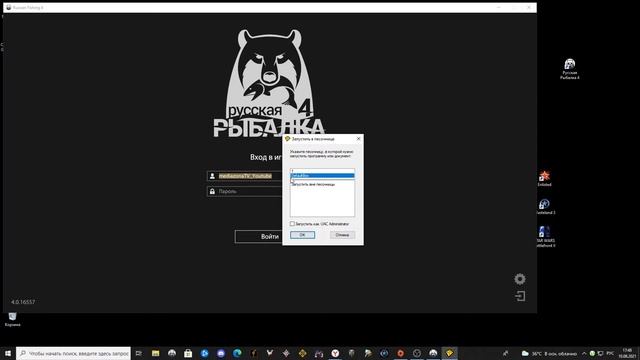Select sandbox '1' in the list

pyautogui.click(x=322, y=171)
